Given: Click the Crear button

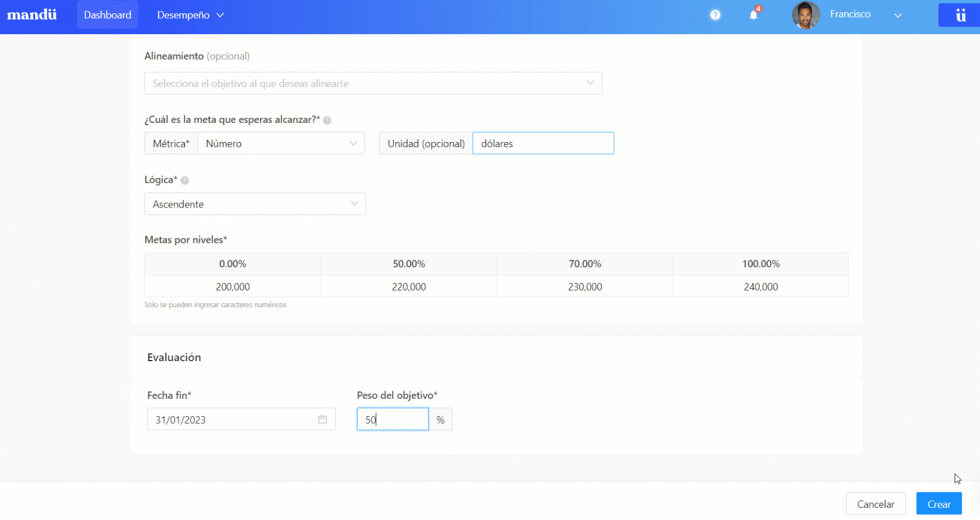Looking at the screenshot, I should (x=939, y=504).
